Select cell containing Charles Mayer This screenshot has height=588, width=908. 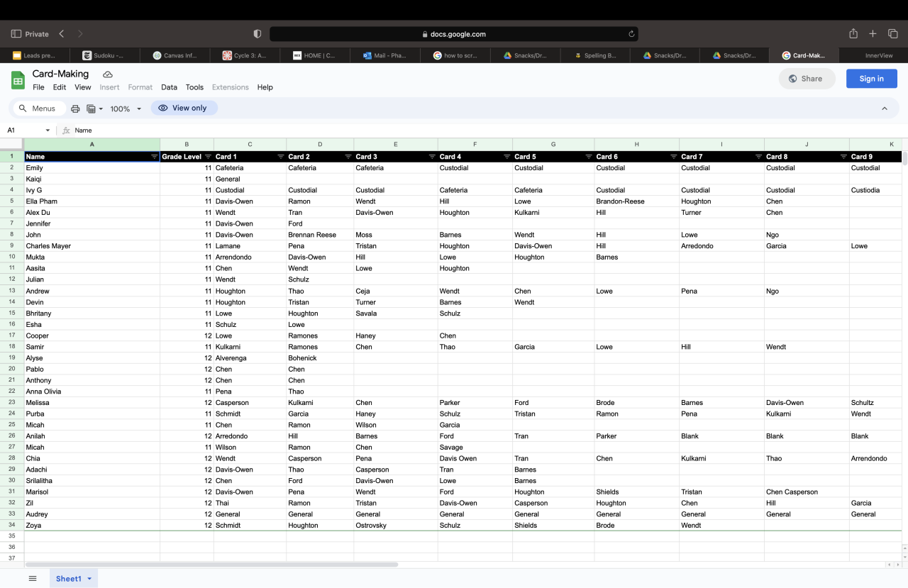(x=92, y=246)
